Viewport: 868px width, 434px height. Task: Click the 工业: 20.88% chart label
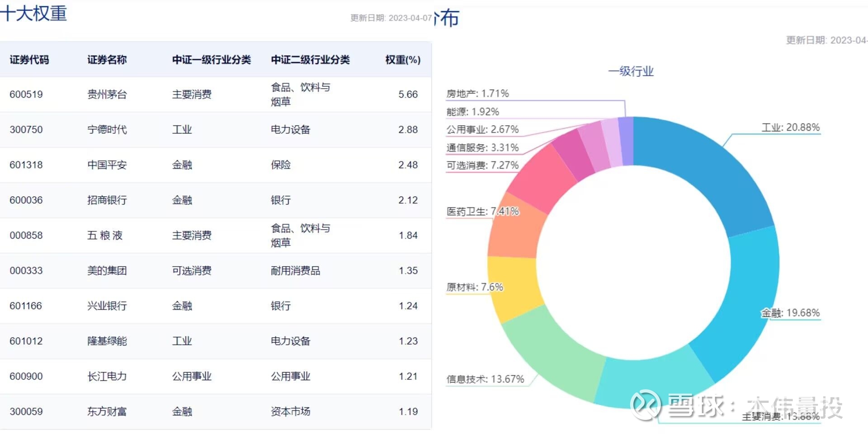(x=791, y=127)
